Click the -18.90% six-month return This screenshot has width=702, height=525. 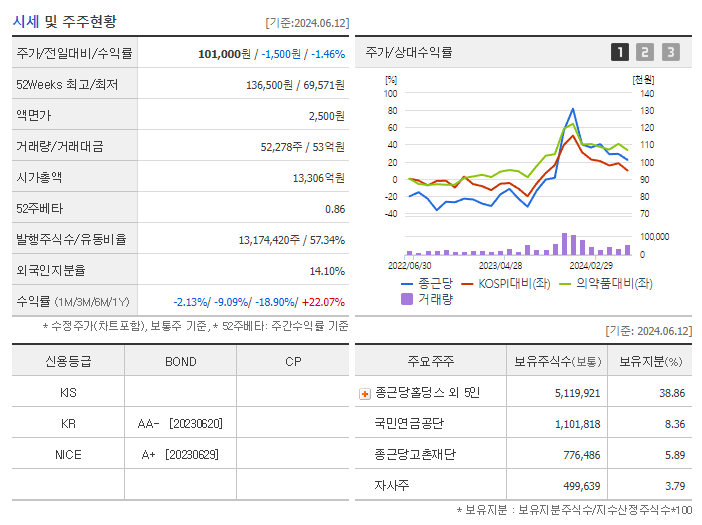(274, 302)
